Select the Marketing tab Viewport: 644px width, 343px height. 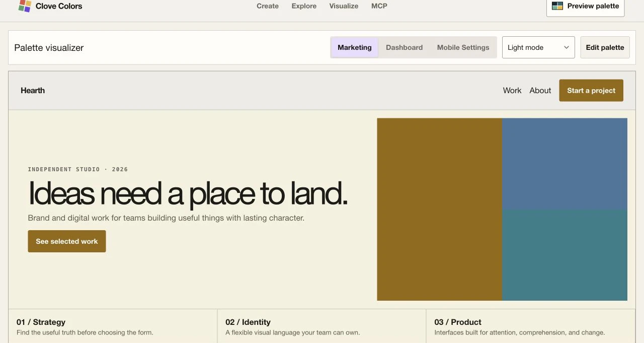(x=355, y=47)
